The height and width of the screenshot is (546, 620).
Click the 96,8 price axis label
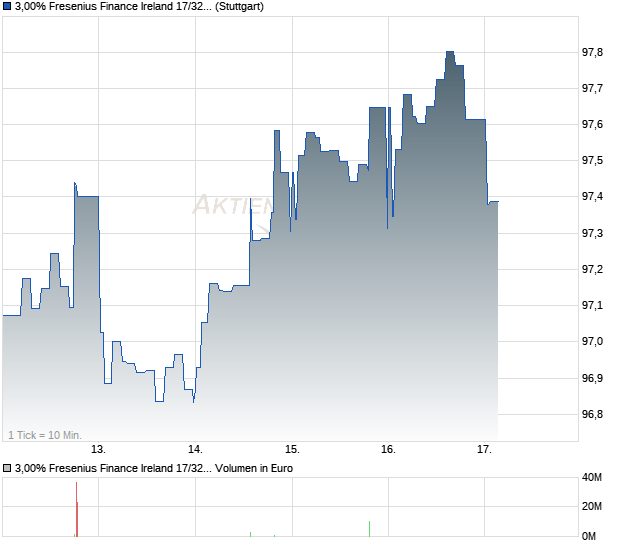(x=592, y=414)
